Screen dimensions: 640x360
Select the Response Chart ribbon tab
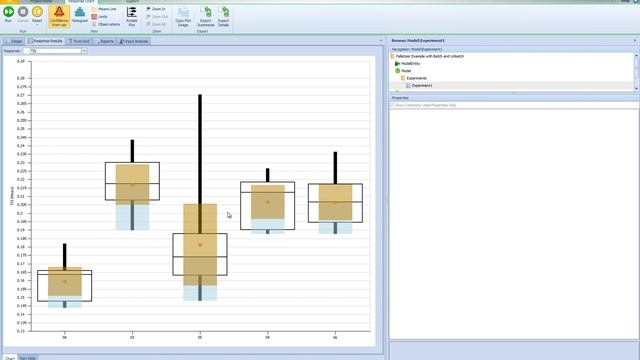pyautogui.click(x=81, y=2)
